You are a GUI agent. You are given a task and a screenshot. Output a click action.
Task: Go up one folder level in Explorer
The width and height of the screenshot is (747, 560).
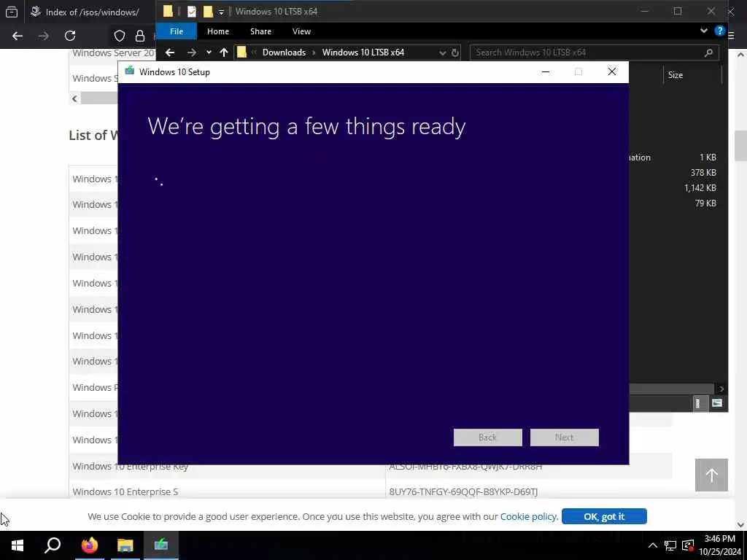[224, 52]
